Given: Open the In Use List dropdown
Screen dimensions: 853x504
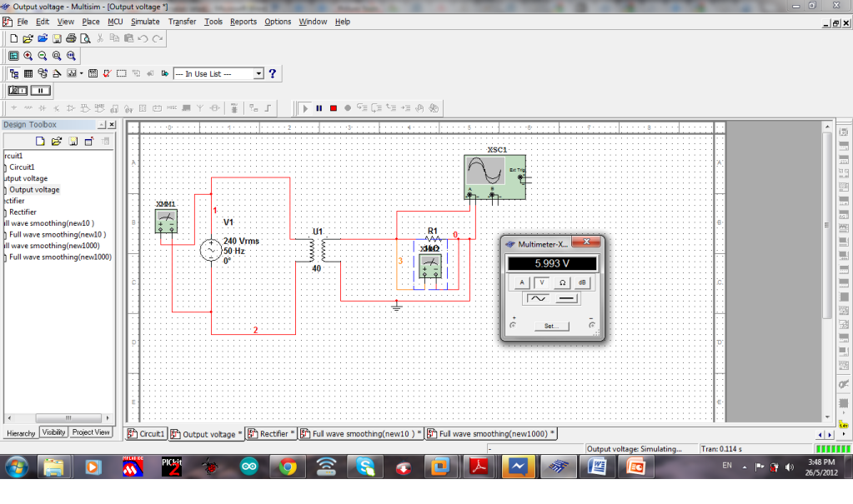Looking at the screenshot, I should 258,73.
